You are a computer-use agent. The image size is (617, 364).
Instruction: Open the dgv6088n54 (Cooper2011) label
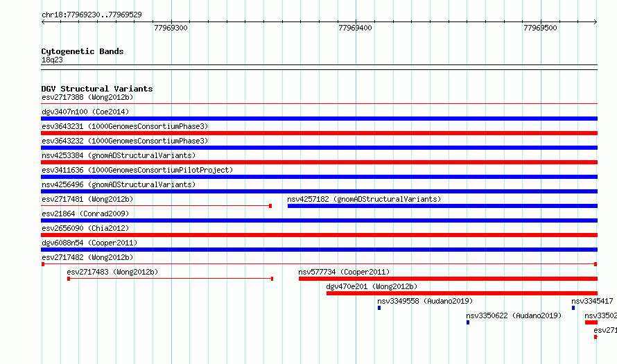click(x=89, y=243)
